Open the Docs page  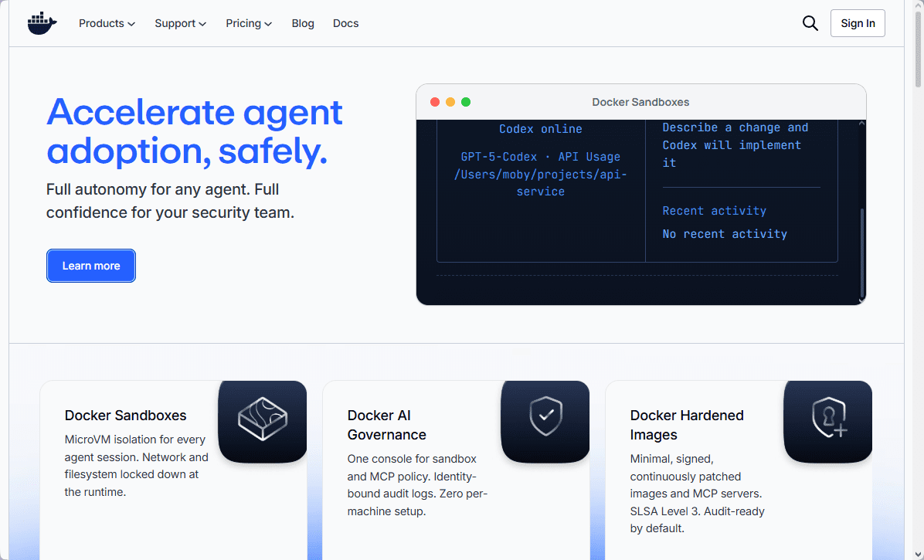tap(346, 23)
